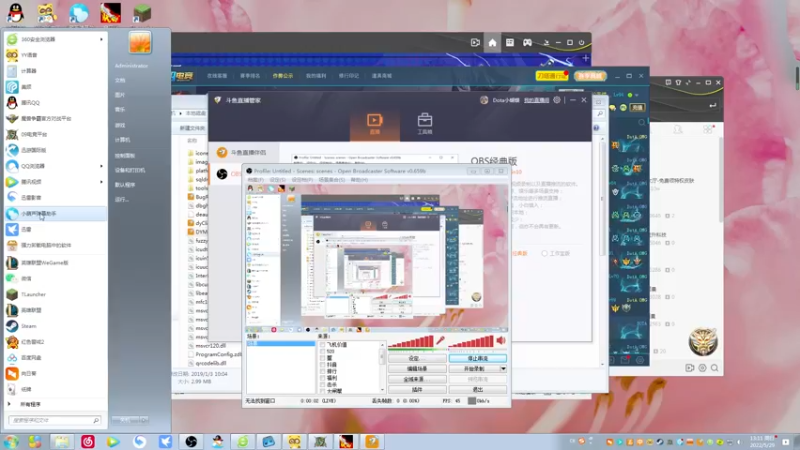Click the down arrow of the OBS sources list scrollbar
This screenshot has width=800, height=450.
pyautogui.click(x=382, y=390)
